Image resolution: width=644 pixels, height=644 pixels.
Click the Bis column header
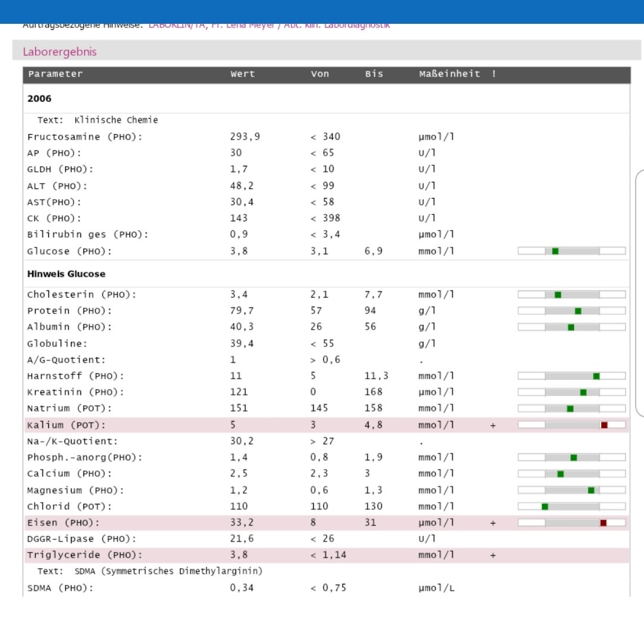[374, 74]
